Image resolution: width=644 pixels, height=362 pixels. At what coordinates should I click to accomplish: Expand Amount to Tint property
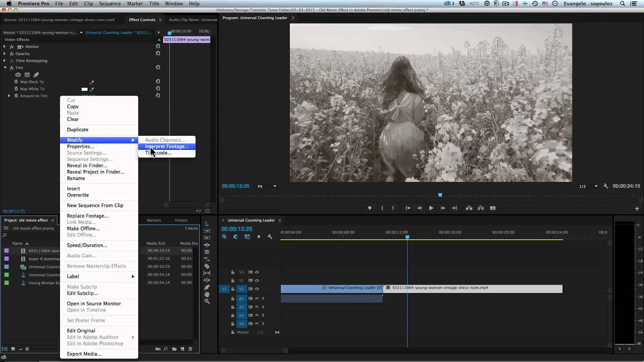pos(9,96)
